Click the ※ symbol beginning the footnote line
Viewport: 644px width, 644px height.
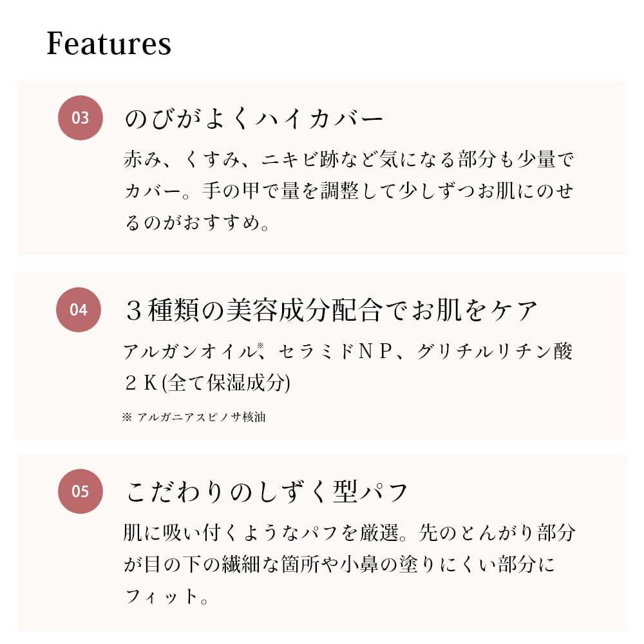point(126,417)
